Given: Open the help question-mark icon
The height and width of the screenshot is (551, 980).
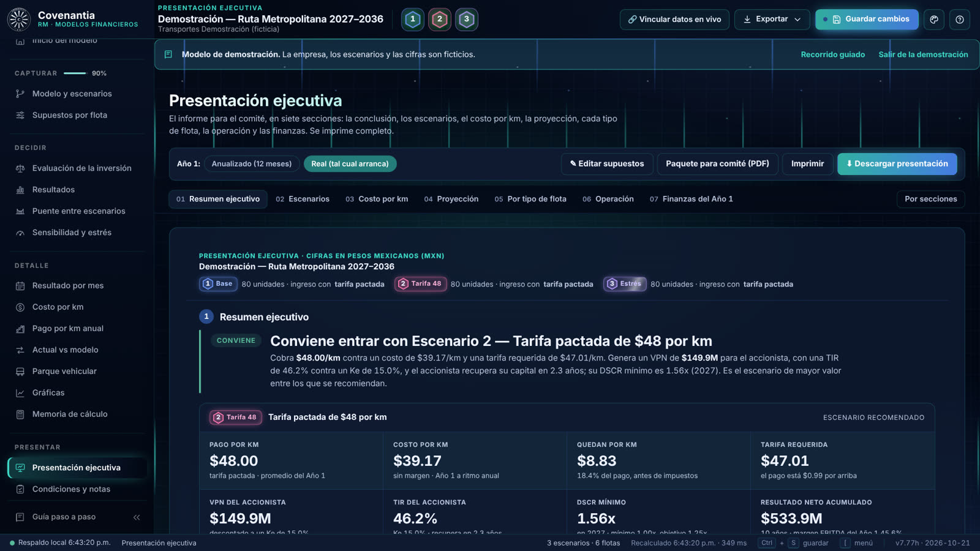Looking at the screenshot, I should pyautogui.click(x=960, y=20).
